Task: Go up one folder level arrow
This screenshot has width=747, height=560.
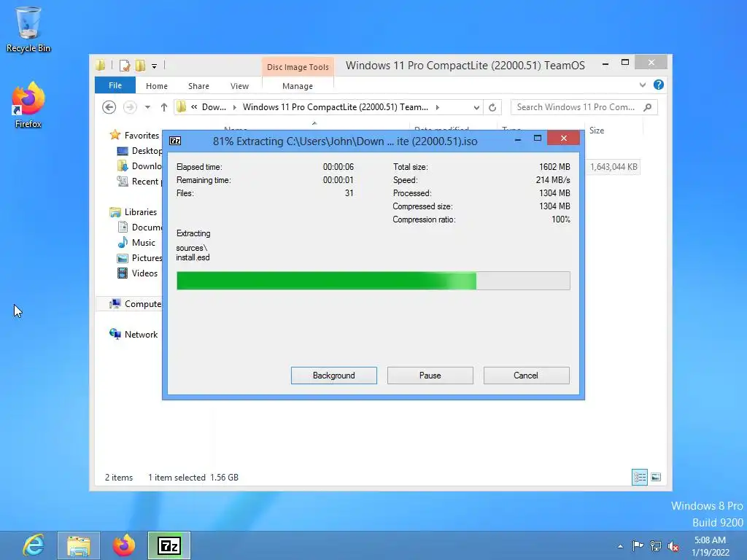Action: (164, 107)
